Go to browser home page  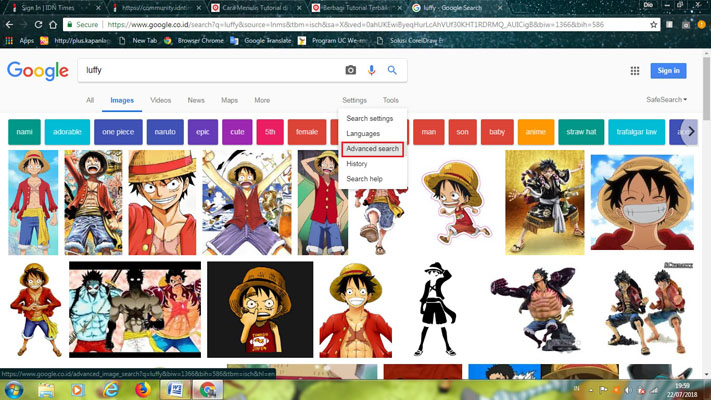[x=53, y=24]
